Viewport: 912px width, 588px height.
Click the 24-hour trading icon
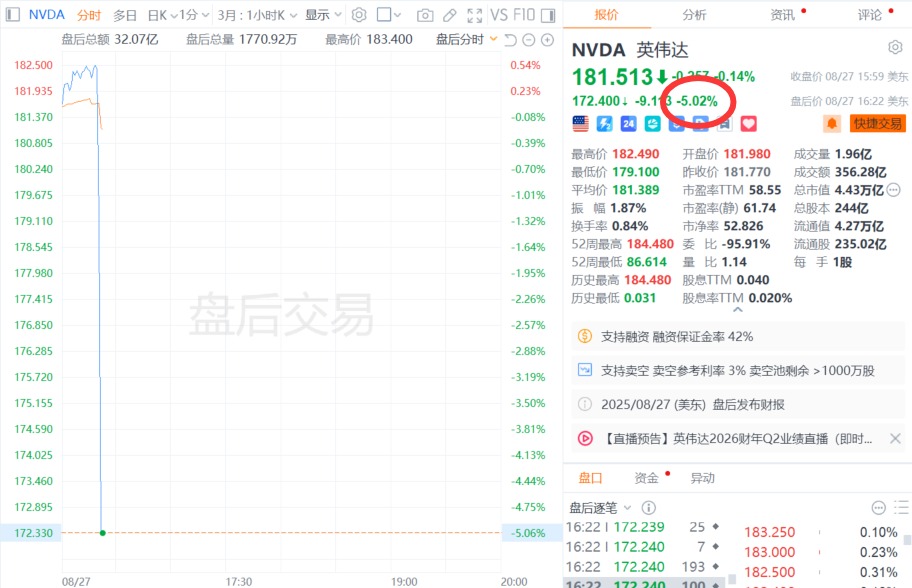628,123
